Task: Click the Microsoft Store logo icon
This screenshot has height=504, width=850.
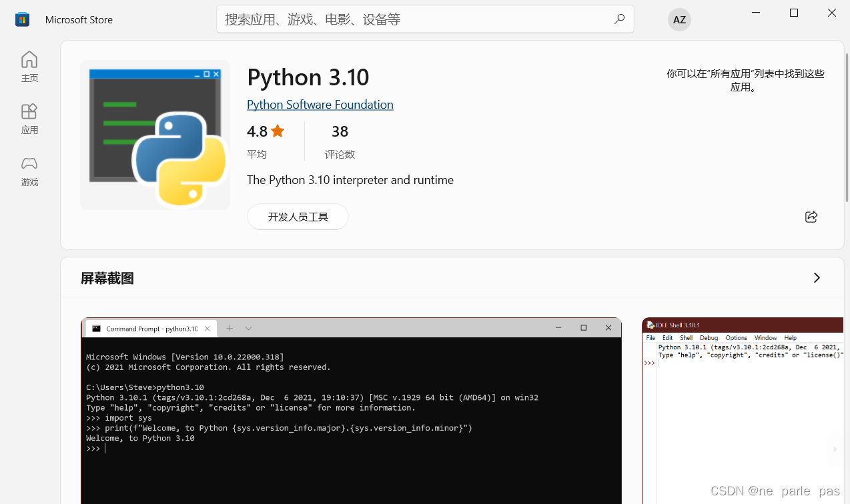Action: pyautogui.click(x=23, y=19)
